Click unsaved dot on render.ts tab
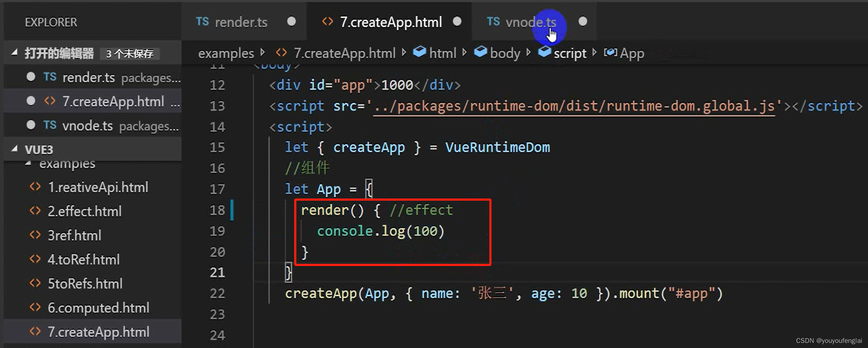Viewport: 868px width, 348px height. coord(291,22)
